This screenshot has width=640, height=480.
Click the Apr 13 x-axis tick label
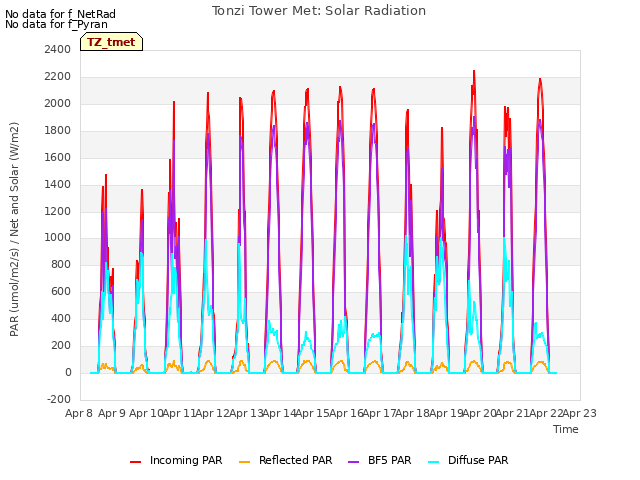coord(246,413)
